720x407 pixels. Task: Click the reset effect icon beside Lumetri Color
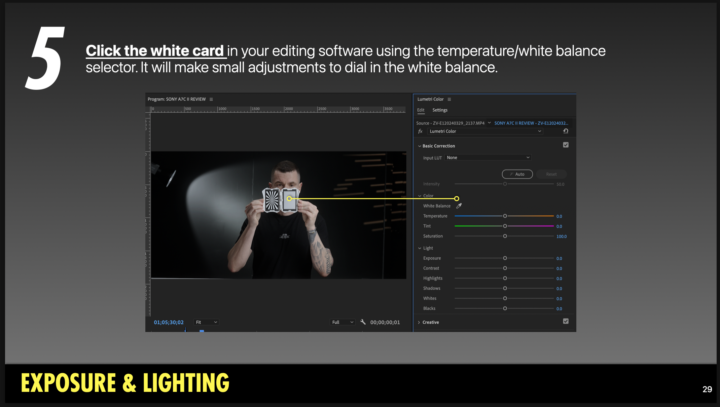566,131
